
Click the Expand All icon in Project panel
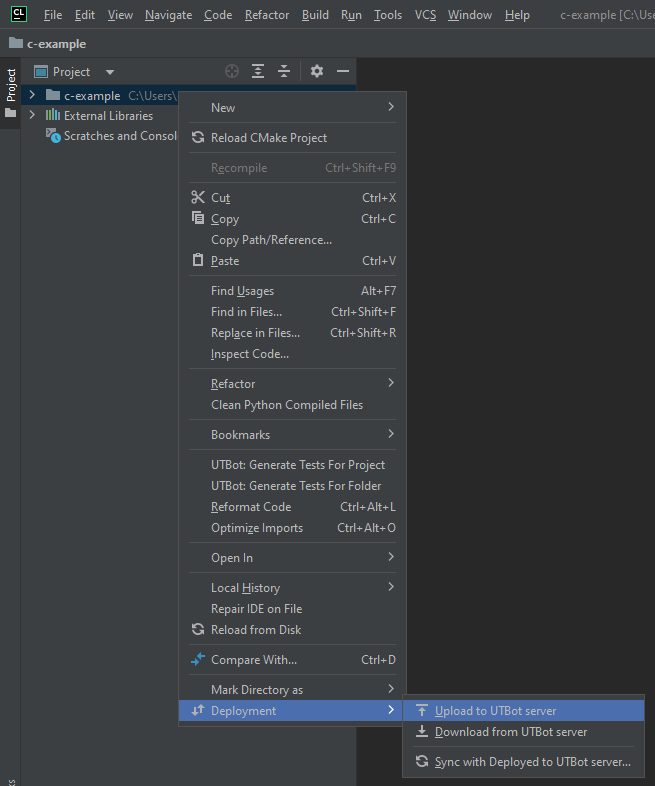click(258, 71)
